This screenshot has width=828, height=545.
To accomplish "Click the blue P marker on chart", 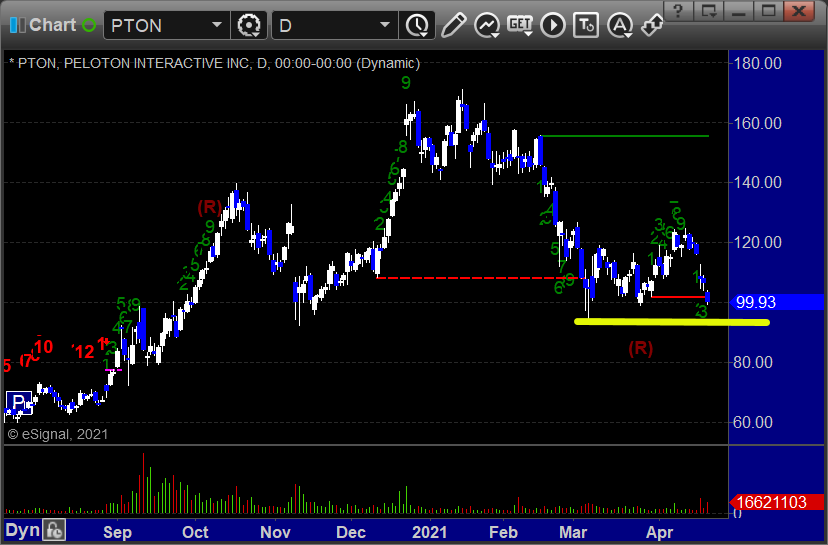I will pos(19,403).
